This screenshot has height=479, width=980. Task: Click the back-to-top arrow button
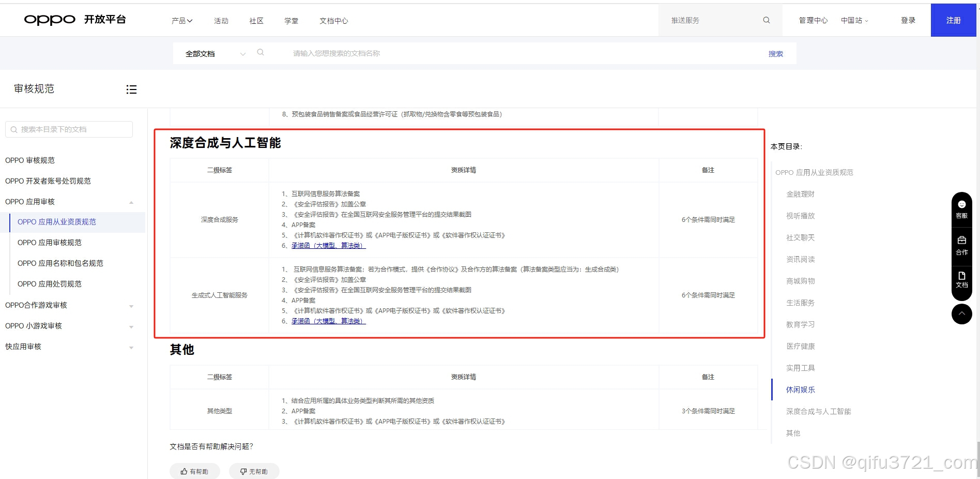coord(962,314)
